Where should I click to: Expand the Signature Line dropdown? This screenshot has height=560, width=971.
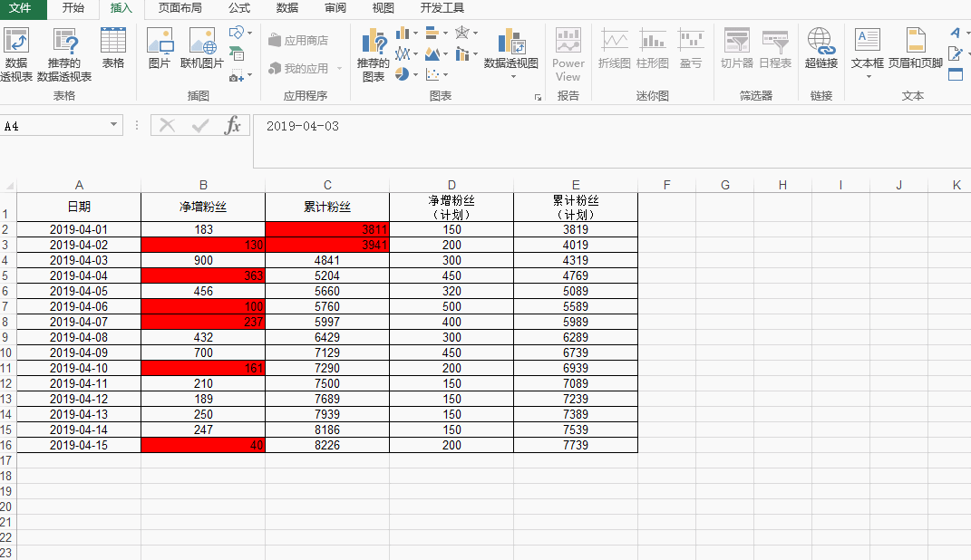click(968, 53)
